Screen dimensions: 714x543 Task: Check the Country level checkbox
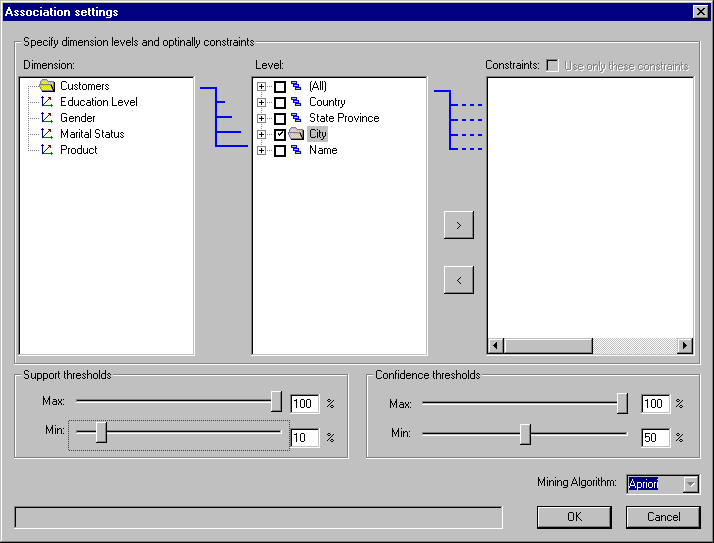tap(280, 102)
